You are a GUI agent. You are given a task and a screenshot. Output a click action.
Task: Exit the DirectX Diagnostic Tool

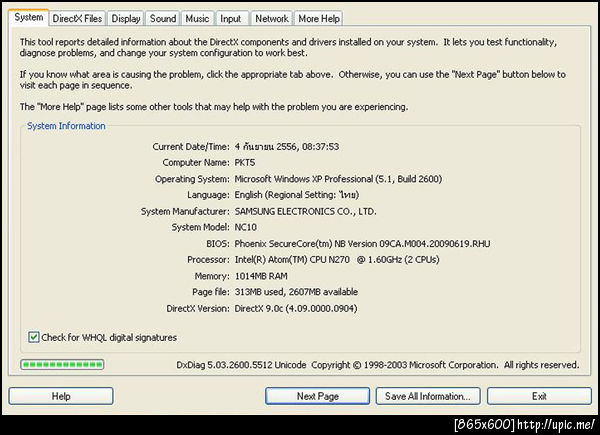[x=539, y=396]
